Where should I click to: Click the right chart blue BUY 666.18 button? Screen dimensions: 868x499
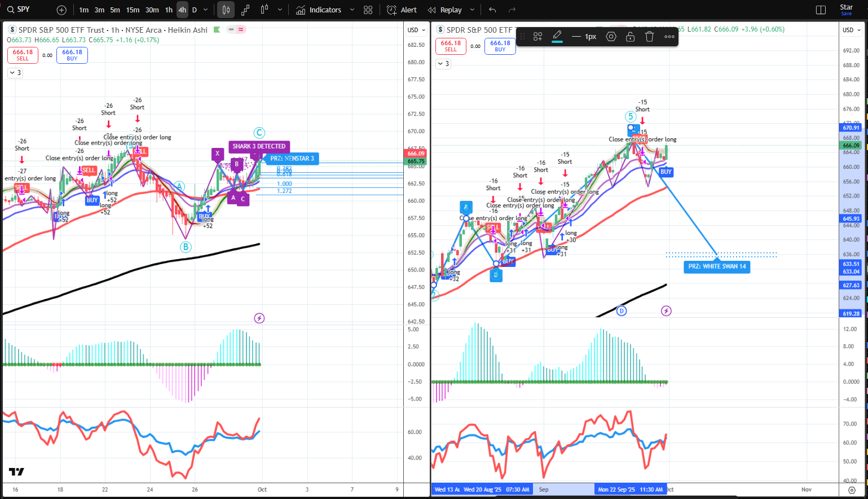(500, 46)
